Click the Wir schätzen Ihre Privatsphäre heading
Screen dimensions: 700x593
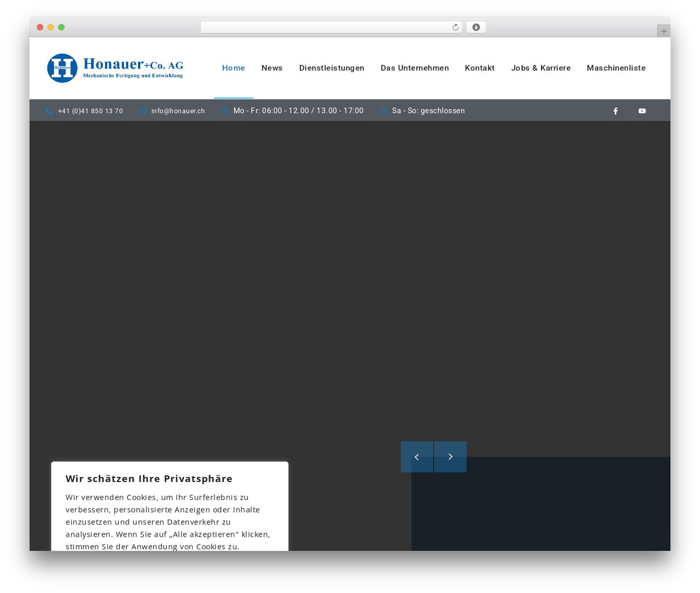coord(149,479)
